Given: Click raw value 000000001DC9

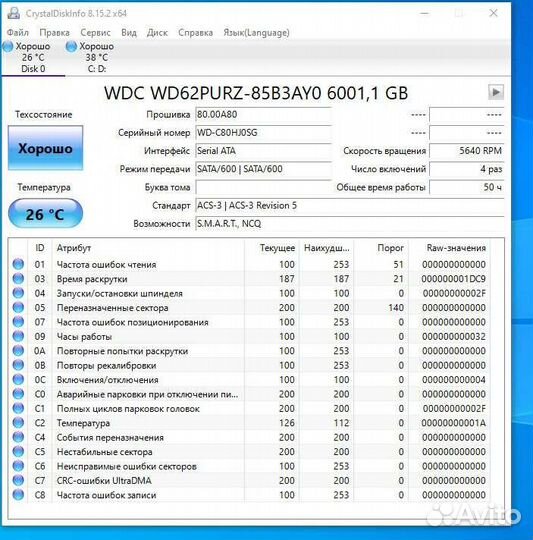Looking at the screenshot, I should (453, 279).
